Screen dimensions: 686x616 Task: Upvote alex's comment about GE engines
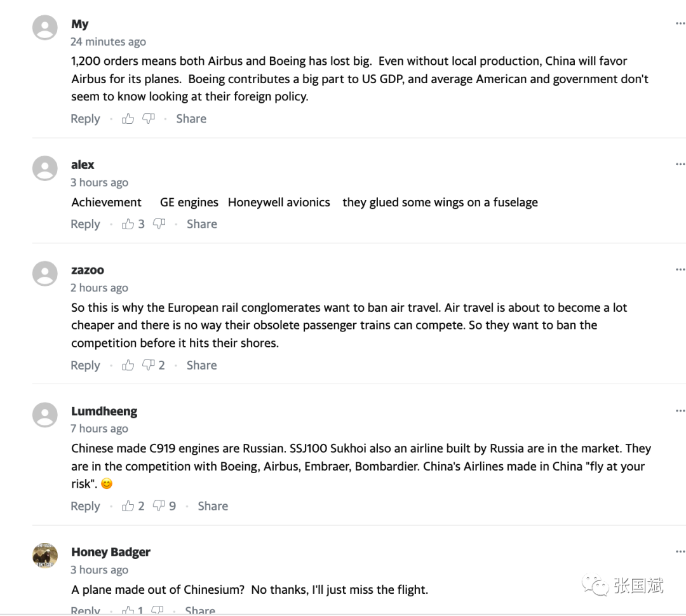(x=128, y=224)
